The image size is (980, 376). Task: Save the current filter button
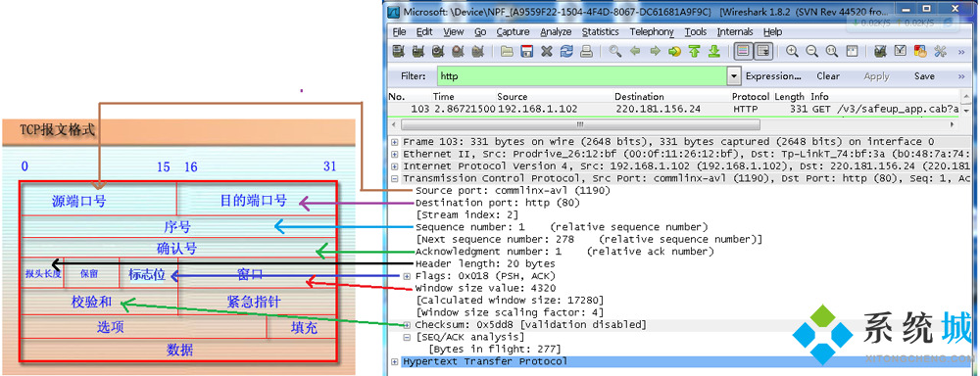coord(924,76)
